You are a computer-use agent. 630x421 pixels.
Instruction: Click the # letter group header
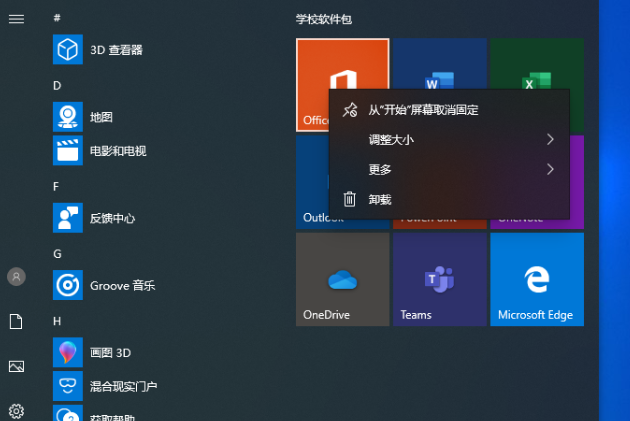coord(57,18)
